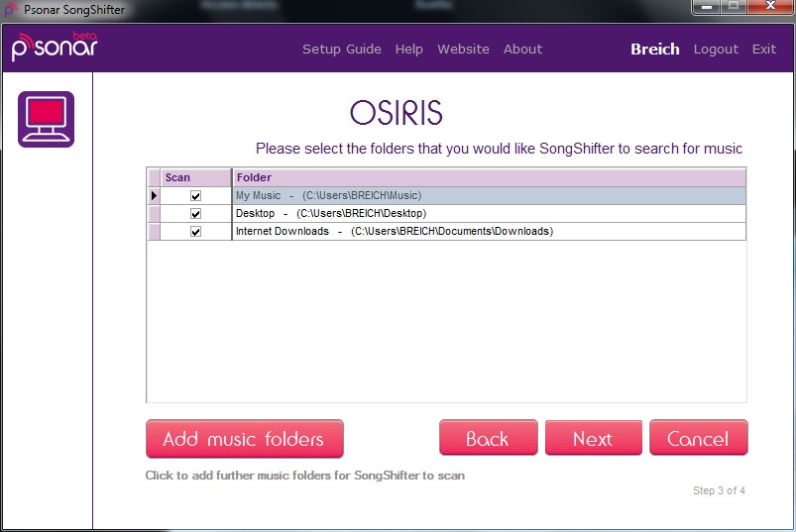Select the Desktop folder row

489,214
